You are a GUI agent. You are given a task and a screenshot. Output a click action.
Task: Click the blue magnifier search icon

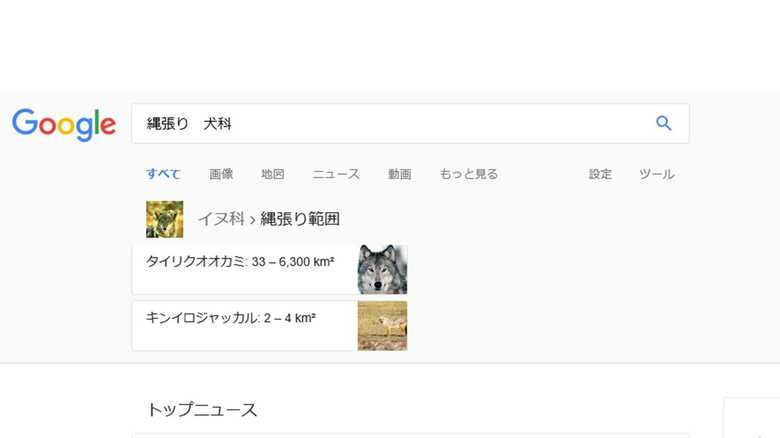664,123
